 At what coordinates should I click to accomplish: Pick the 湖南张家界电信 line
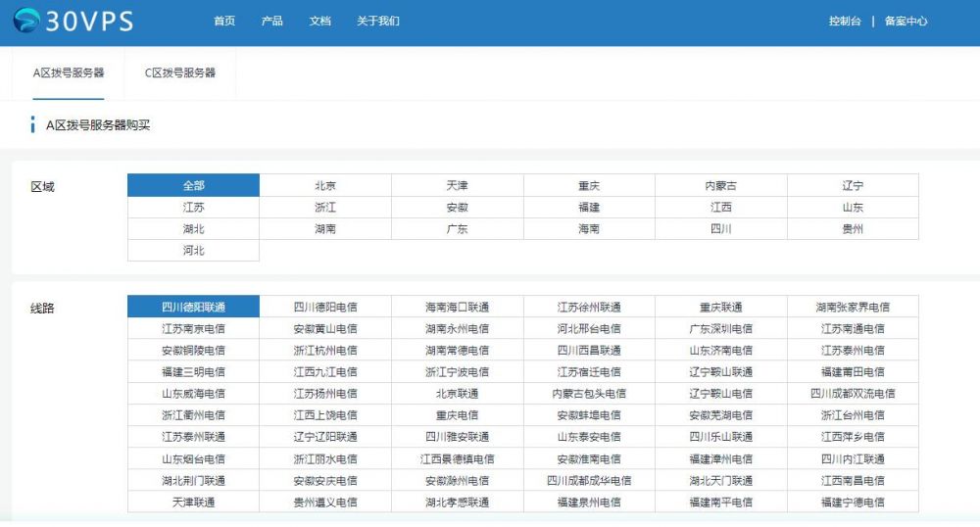tap(853, 307)
